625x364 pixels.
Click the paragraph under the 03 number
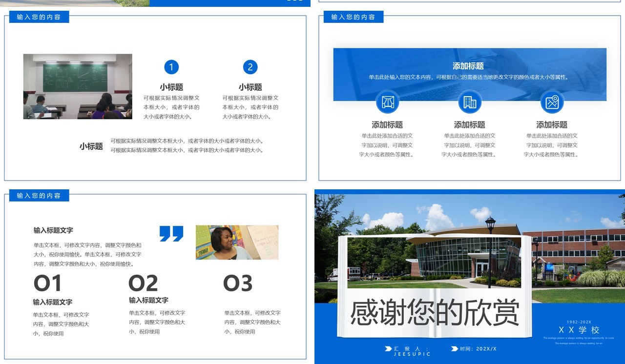tap(252, 322)
